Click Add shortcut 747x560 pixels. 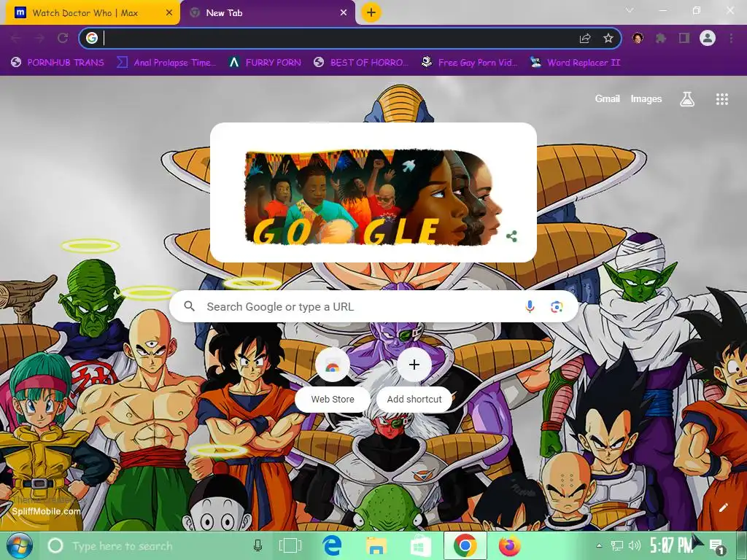click(x=414, y=380)
